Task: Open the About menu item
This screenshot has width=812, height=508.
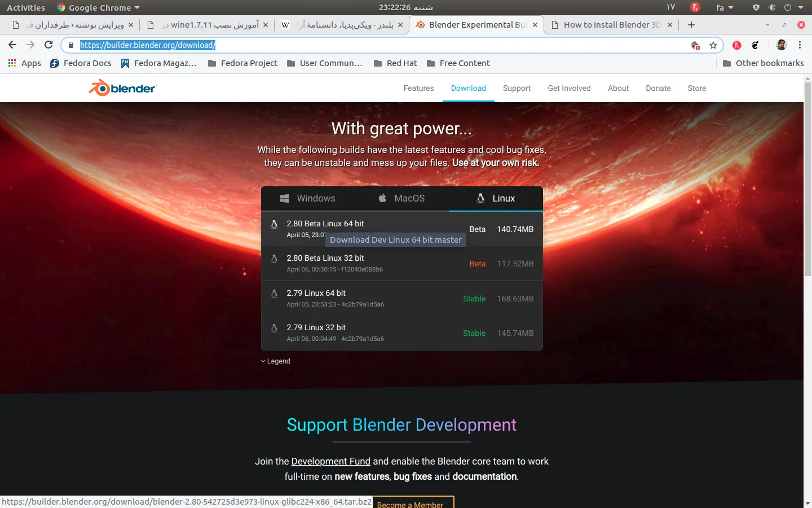Action: 618,88
